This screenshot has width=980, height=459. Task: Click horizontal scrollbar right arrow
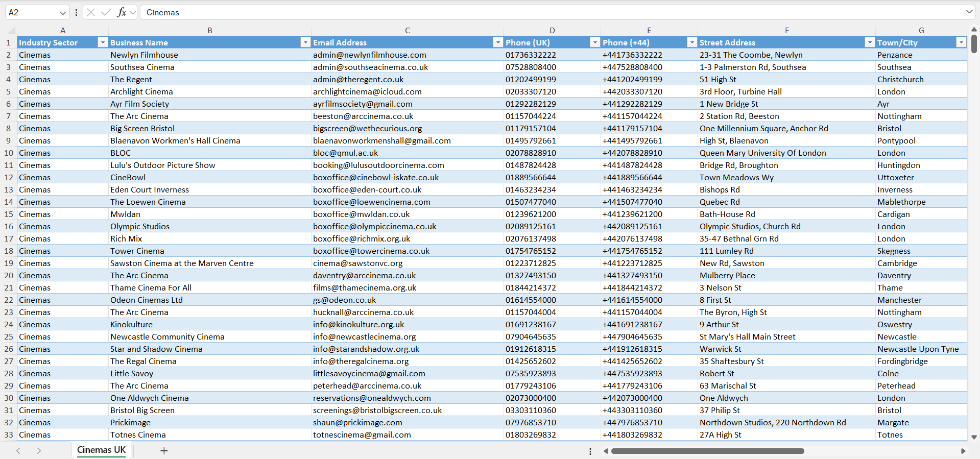click(x=963, y=451)
